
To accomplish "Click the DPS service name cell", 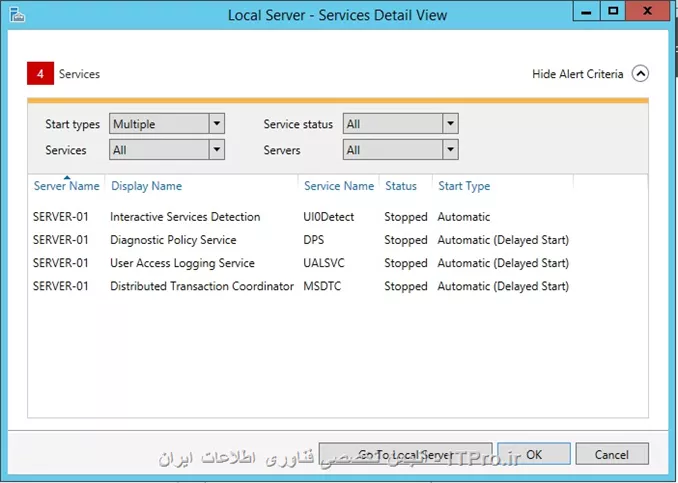I will [313, 240].
